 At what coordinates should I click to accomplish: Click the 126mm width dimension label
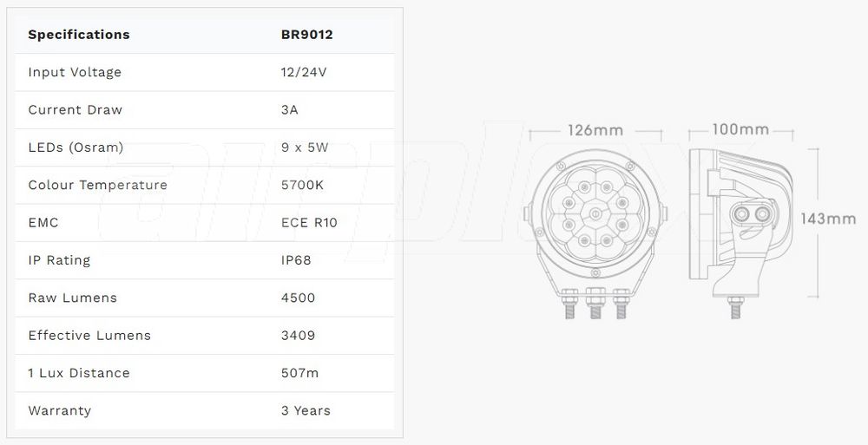click(595, 130)
